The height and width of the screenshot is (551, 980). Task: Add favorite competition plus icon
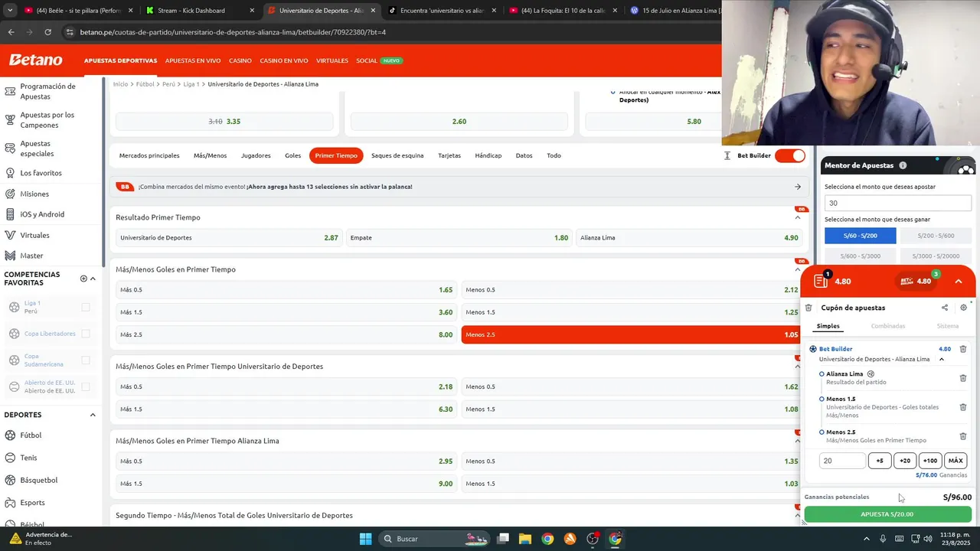83,279
